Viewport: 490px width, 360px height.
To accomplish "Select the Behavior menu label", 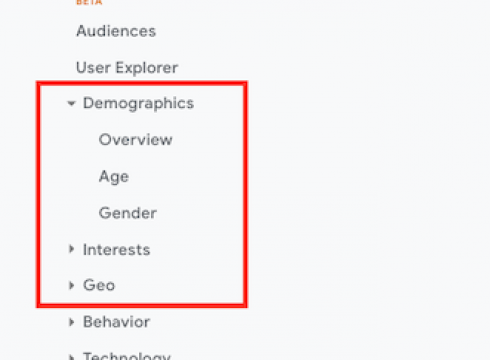I will [116, 322].
